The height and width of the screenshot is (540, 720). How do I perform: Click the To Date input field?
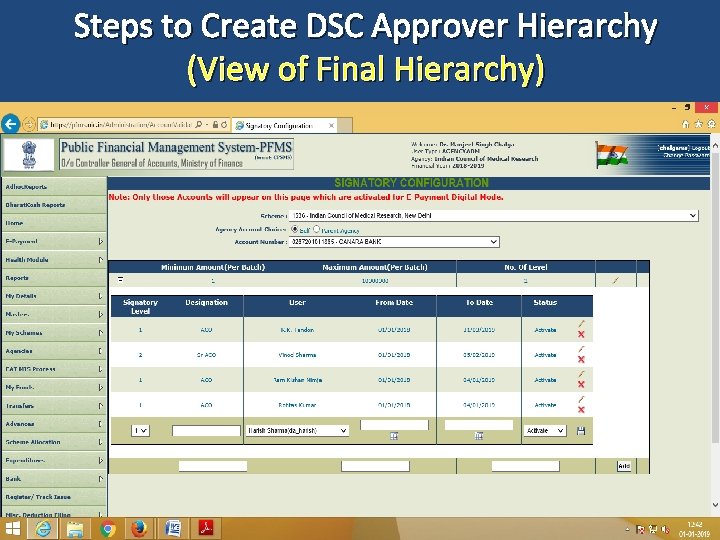(x=478, y=425)
